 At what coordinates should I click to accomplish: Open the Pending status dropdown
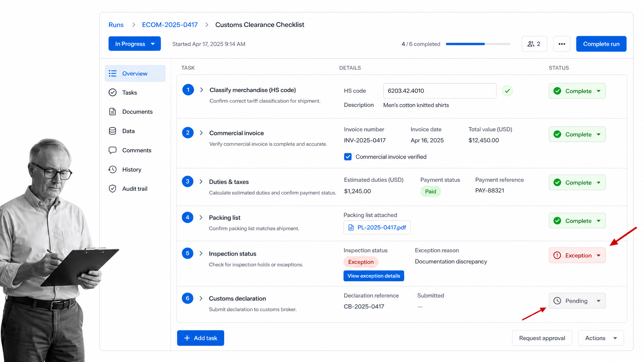tap(577, 301)
